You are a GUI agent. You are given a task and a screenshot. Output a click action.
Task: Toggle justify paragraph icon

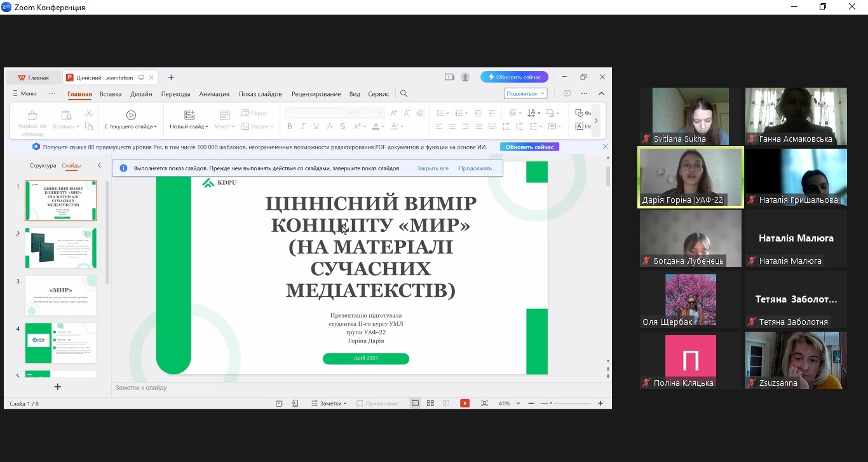(478, 126)
